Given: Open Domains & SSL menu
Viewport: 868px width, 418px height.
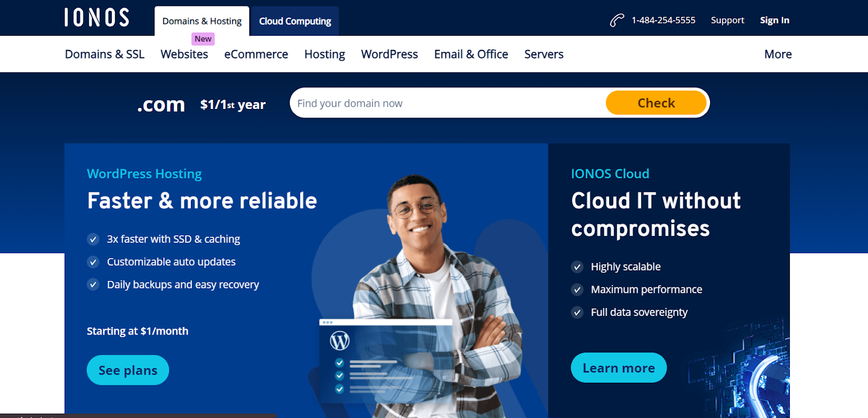Looking at the screenshot, I should pos(105,54).
